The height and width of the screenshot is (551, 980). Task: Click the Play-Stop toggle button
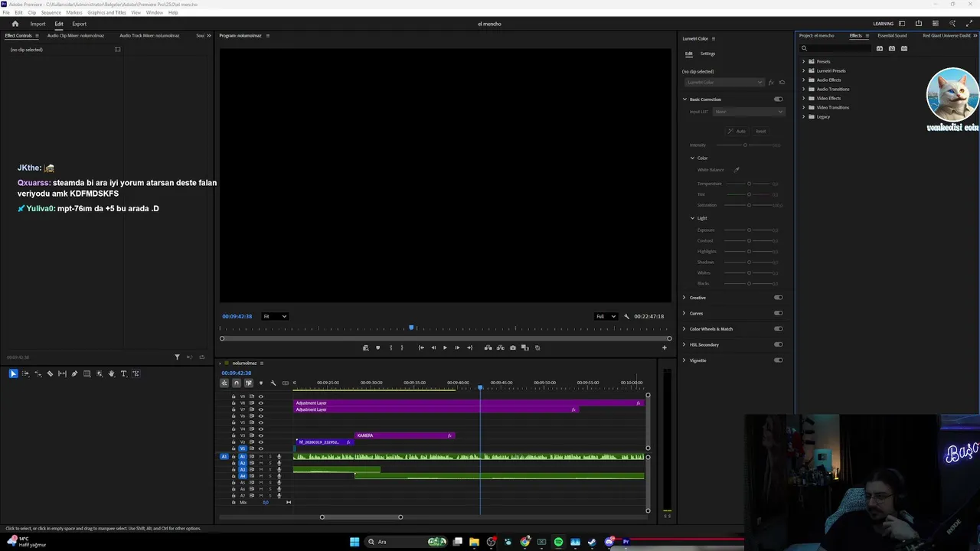tap(445, 347)
